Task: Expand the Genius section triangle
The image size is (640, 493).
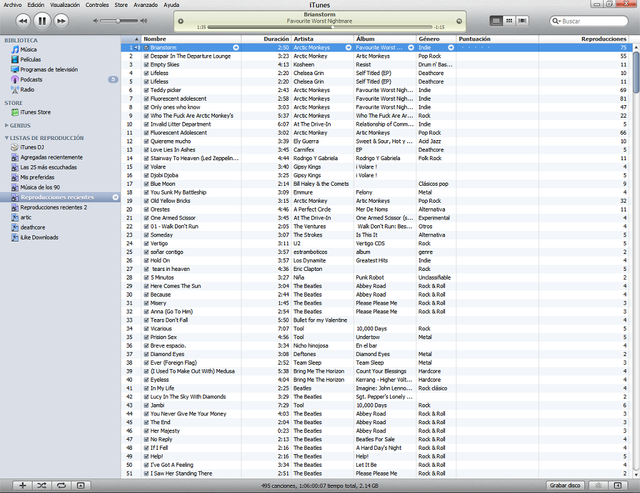Action: click(6, 125)
